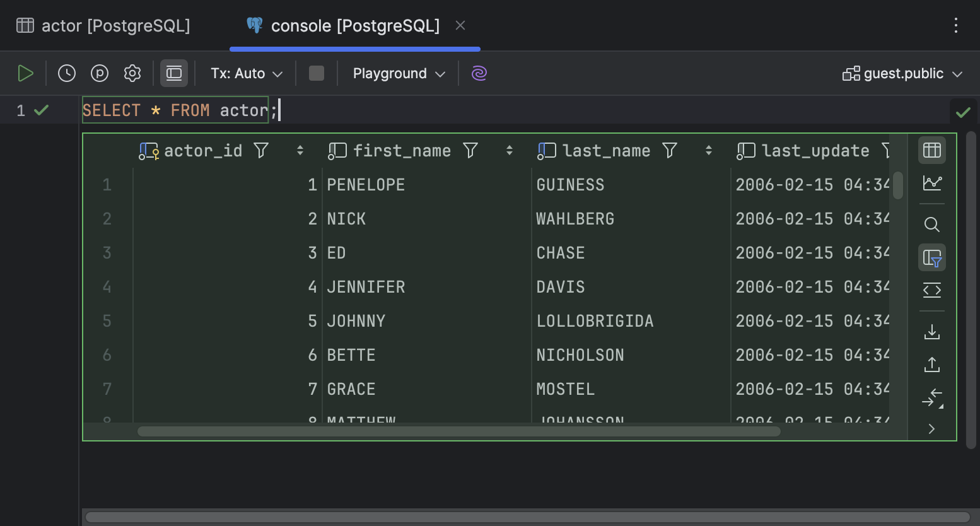The width and height of the screenshot is (980, 526).
Task: Click the download export data icon
Action: coord(931,332)
